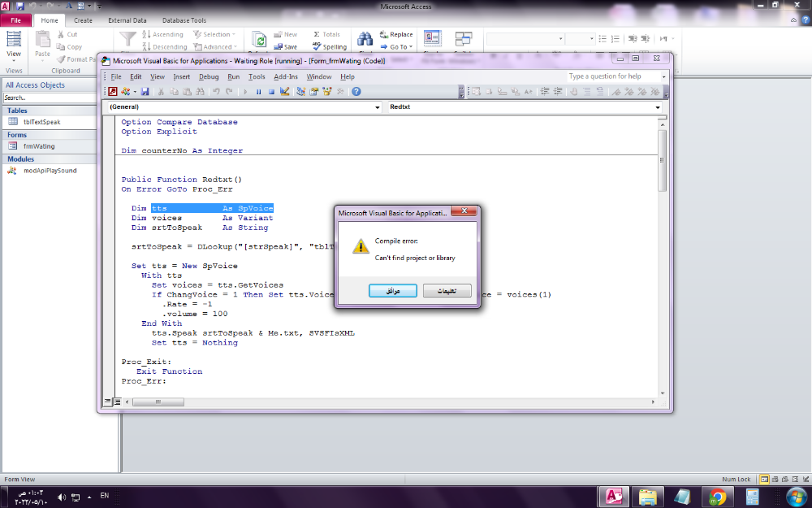The image size is (812, 508).
Task: Click the blue Save floppy icon in VBA toolbar
Action: pyautogui.click(x=145, y=92)
